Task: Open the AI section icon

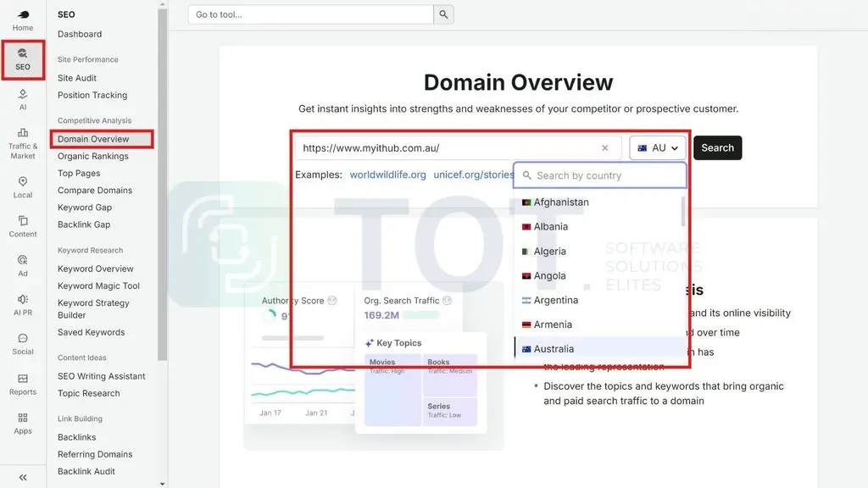Action: pyautogui.click(x=23, y=100)
